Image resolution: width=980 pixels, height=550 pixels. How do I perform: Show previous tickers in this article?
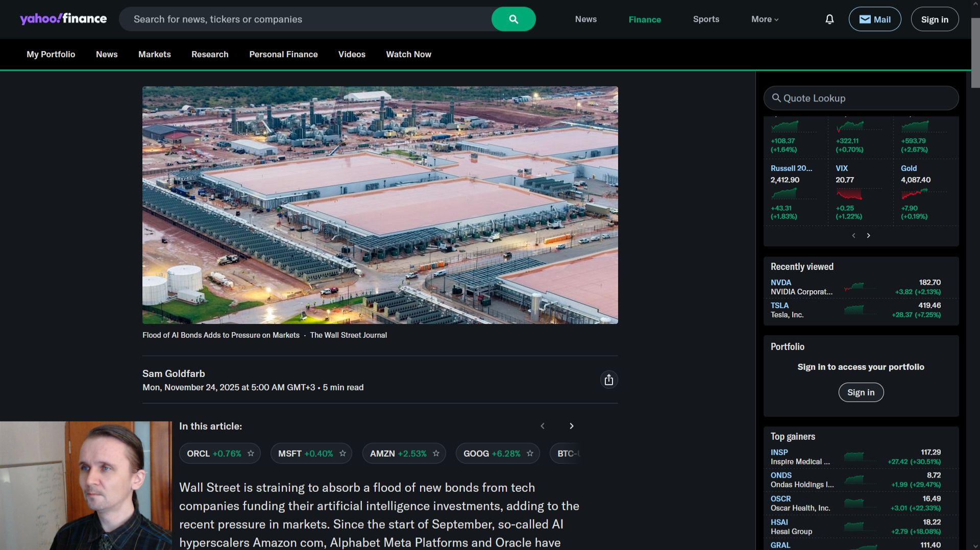(543, 426)
